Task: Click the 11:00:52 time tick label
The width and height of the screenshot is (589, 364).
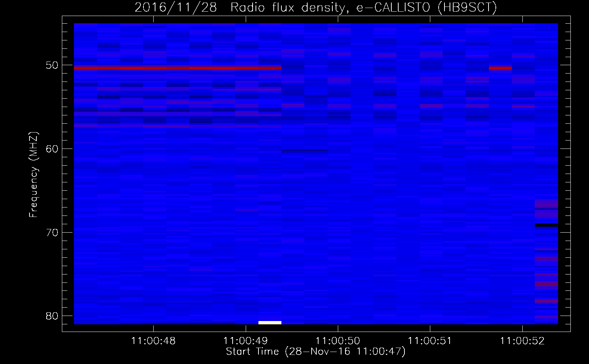Action: 522,341
